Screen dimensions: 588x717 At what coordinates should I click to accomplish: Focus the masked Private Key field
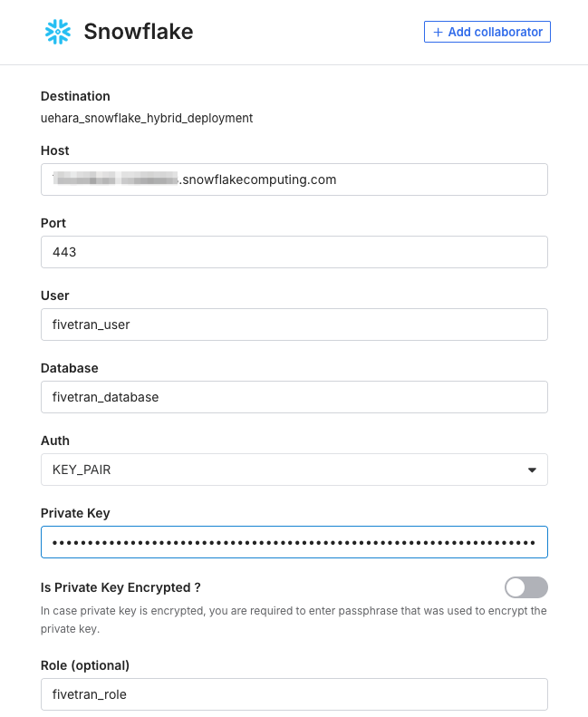(x=294, y=542)
